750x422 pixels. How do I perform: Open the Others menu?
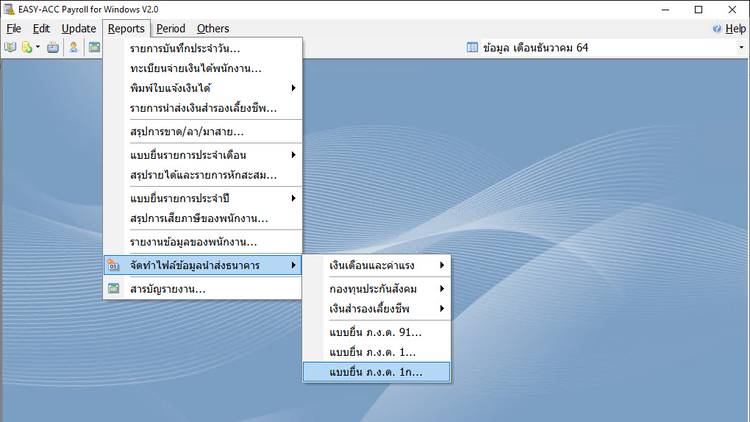(x=213, y=29)
